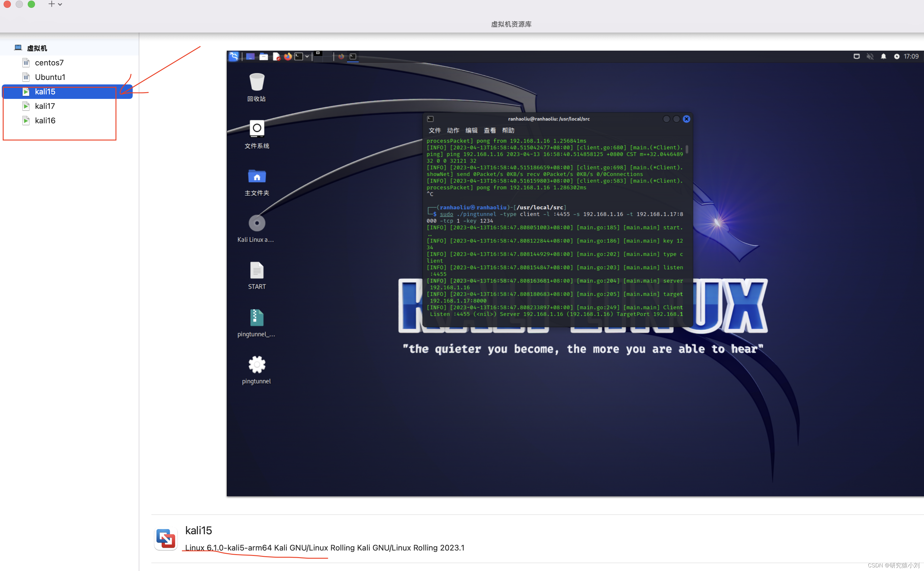Launch Firefox from the panel launcher
This screenshot has height=571, width=924.
point(288,56)
